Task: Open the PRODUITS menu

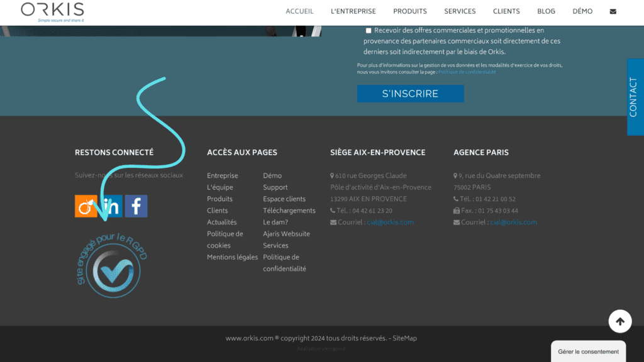Action: coord(410,11)
